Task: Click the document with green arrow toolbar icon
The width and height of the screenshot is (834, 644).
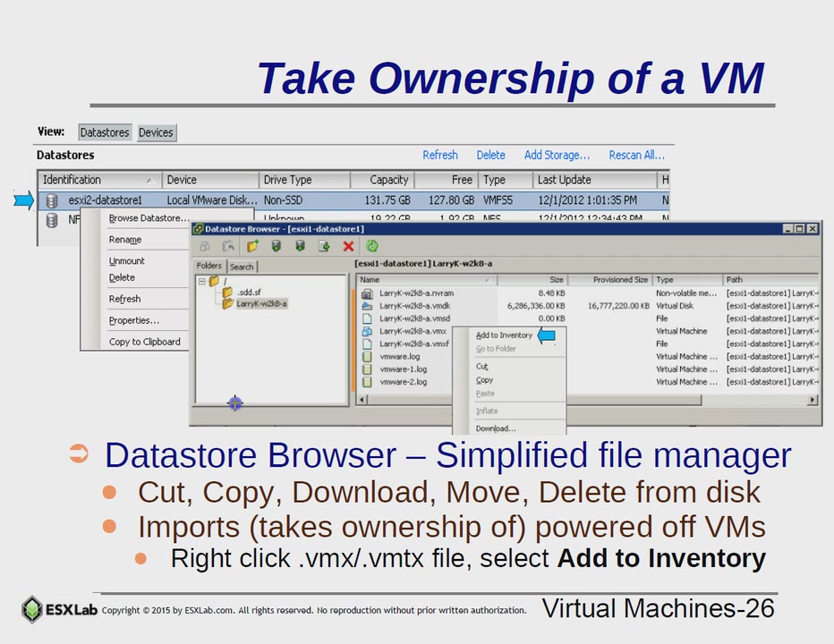Action: point(324,246)
